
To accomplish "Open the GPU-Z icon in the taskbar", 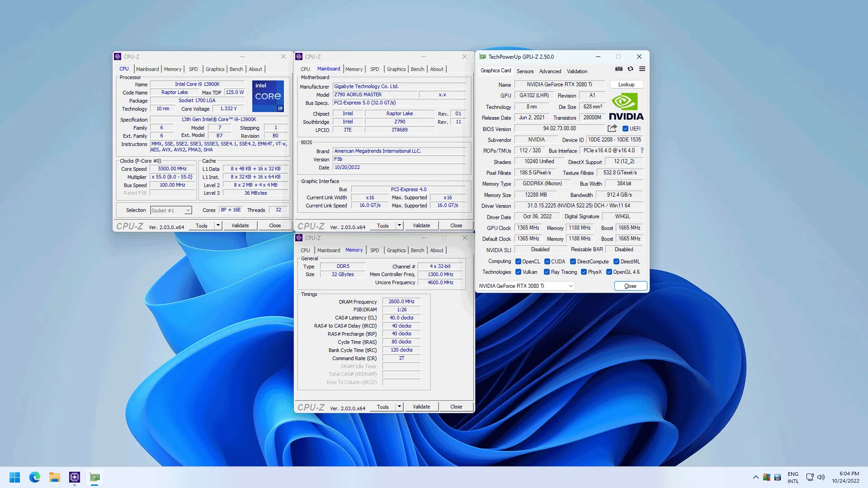I will click(x=94, y=477).
